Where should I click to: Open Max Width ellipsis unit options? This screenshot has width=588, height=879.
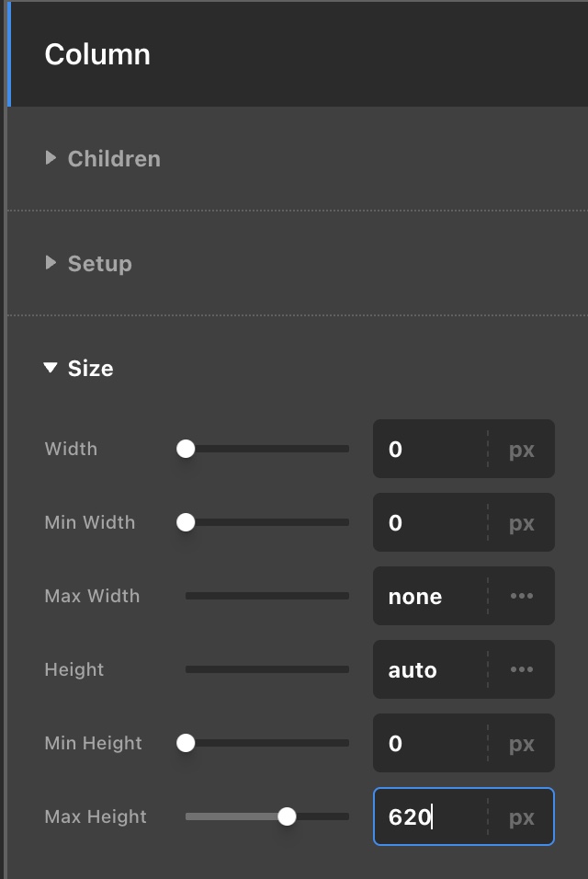point(521,596)
